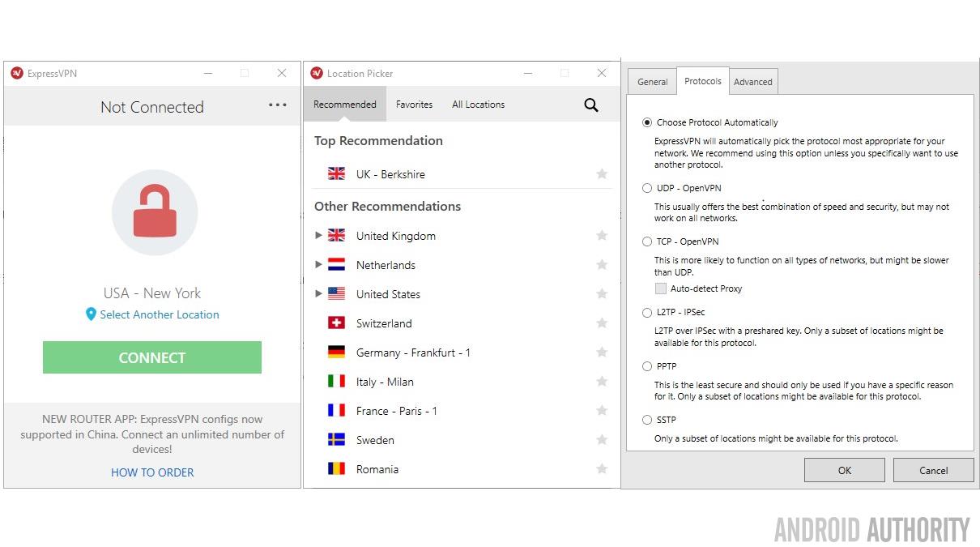Cancel the protocol settings dialog

tap(933, 470)
